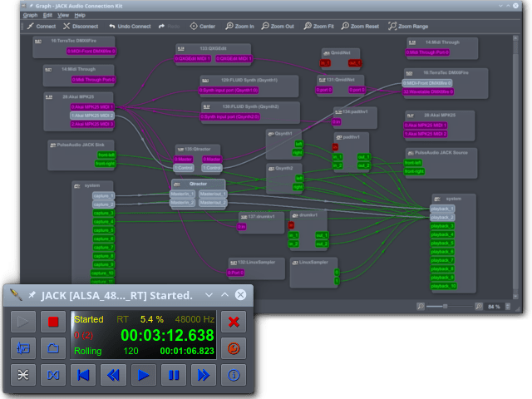Click the transport forward button
This screenshot has height=399, width=532.
[x=203, y=375]
